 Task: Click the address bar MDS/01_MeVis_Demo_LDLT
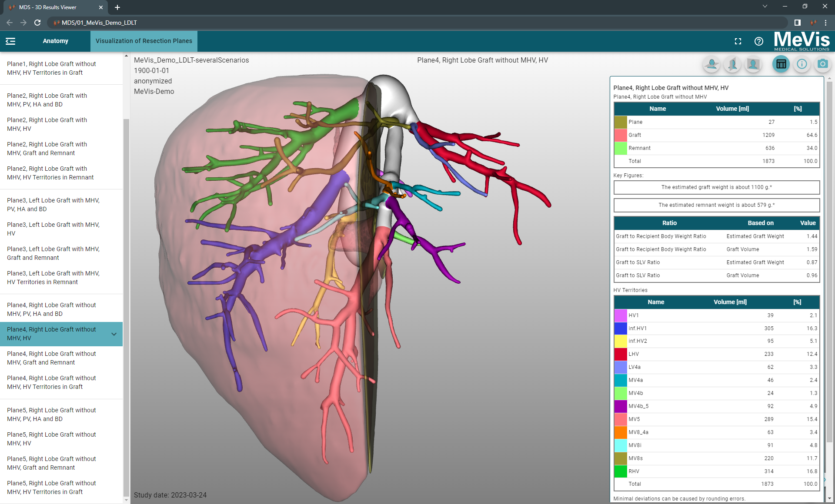(x=417, y=23)
